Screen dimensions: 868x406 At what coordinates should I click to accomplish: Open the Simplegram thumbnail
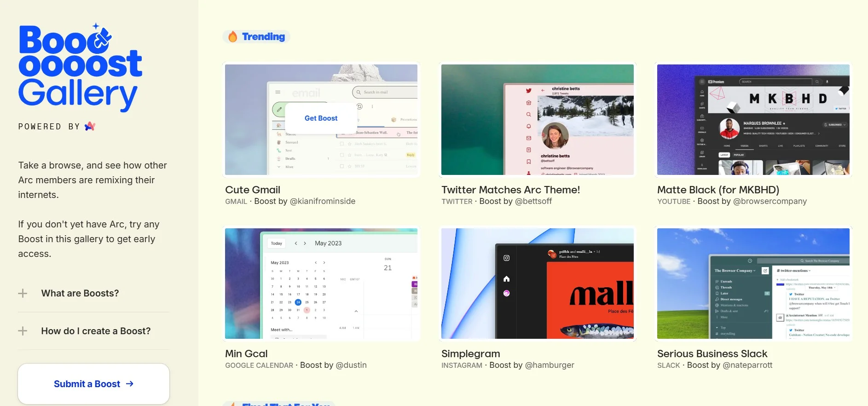coord(538,284)
